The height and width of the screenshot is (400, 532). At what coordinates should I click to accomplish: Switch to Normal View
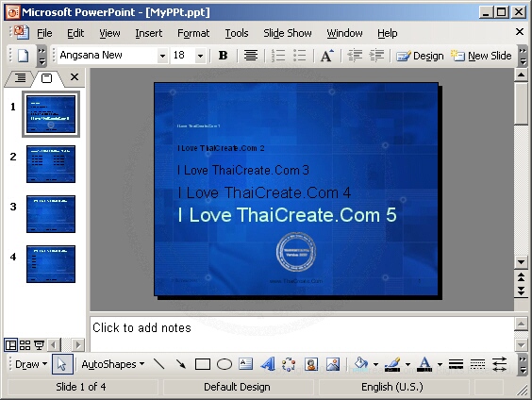(10, 345)
